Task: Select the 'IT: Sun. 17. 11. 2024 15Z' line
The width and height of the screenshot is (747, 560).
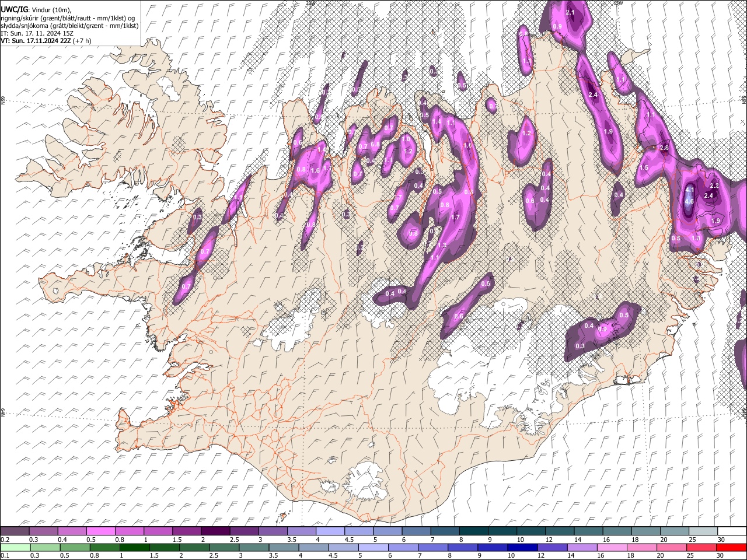Action: pos(37,33)
